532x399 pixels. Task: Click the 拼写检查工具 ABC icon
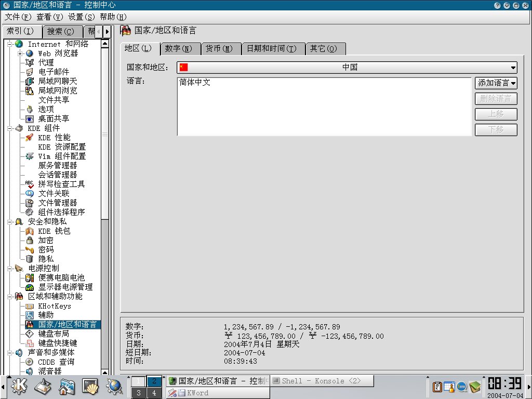point(30,184)
